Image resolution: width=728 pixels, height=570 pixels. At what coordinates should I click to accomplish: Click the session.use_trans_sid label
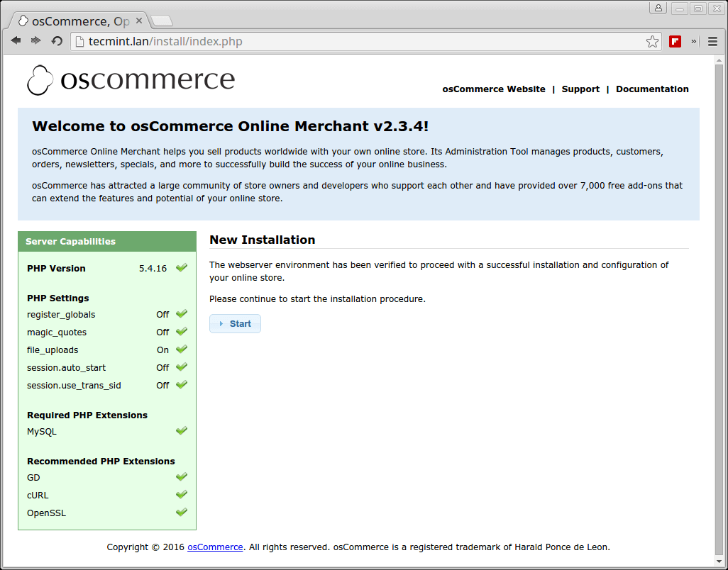coord(74,386)
